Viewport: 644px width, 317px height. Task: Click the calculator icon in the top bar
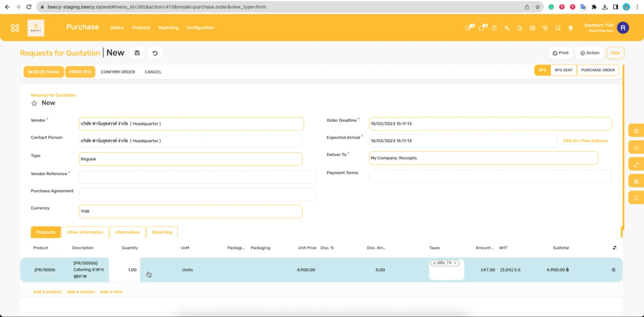pos(532,28)
